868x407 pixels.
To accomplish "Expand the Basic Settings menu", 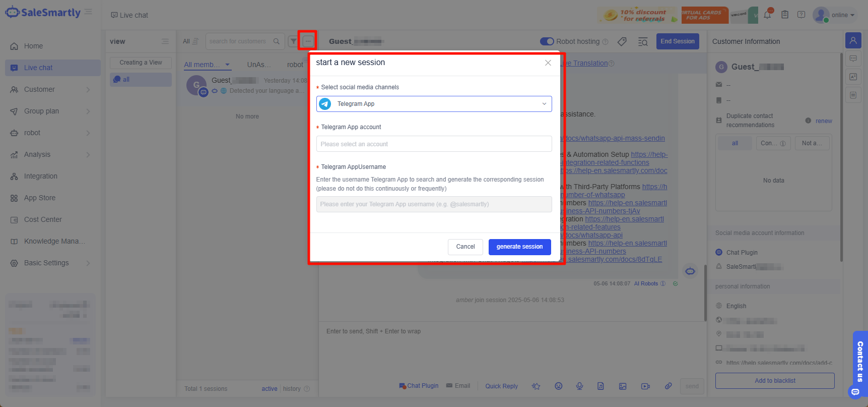I will [52, 263].
